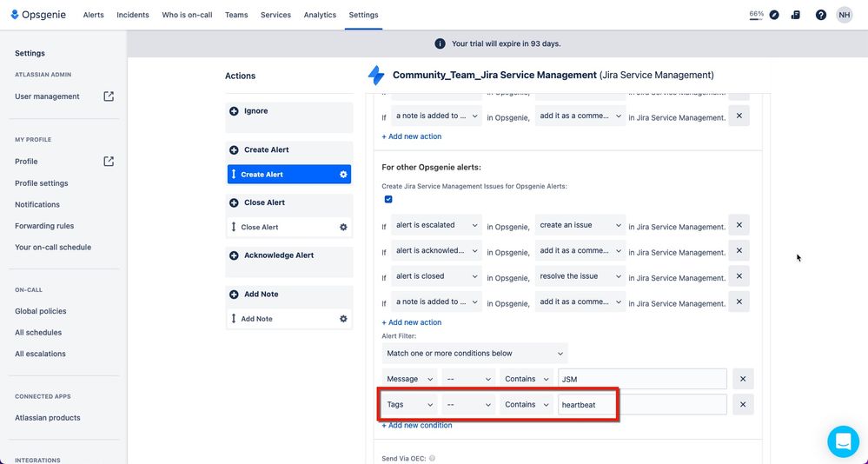Click the plus icon next to Close Alert
This screenshot has height=464, width=868.
pos(234,202)
